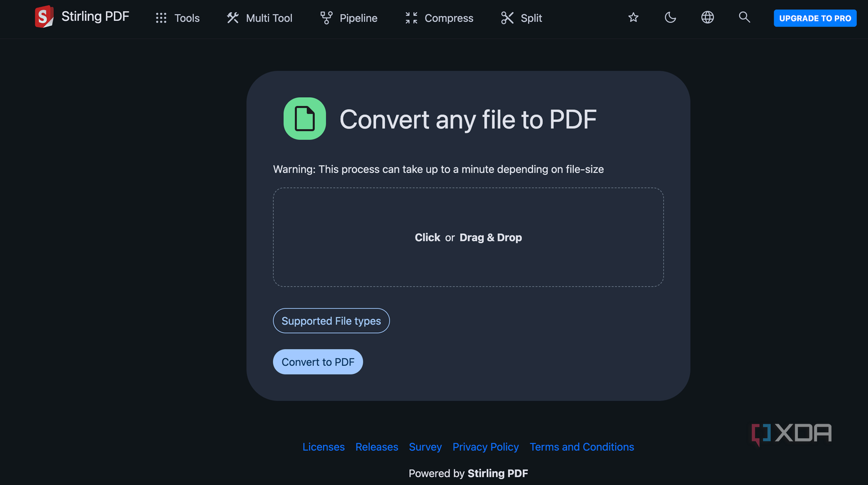
Task: Click the green file icon beside the heading
Action: point(304,119)
